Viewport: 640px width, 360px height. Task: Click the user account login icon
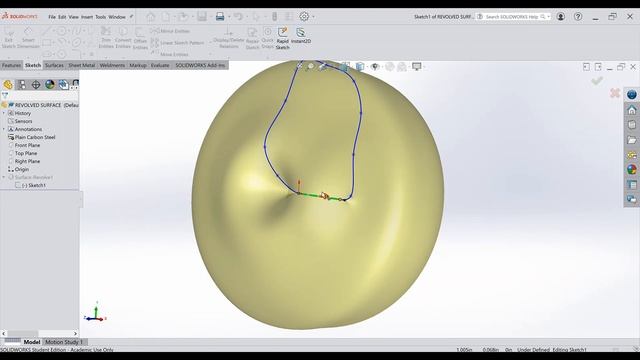561,17
